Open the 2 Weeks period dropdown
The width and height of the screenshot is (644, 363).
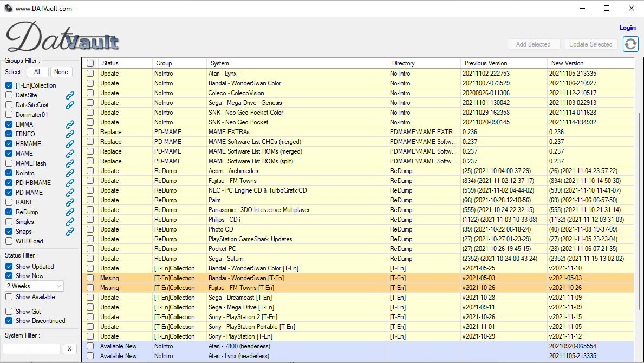[35, 286]
